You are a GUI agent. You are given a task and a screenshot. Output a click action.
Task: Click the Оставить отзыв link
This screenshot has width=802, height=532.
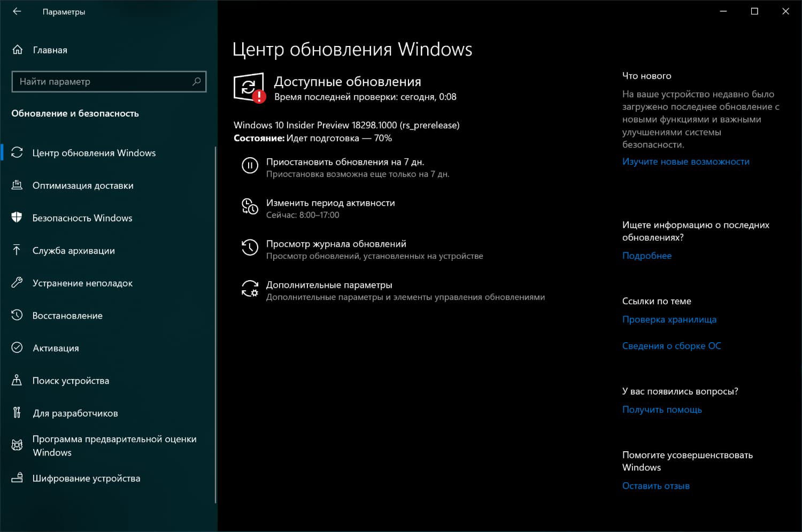pyautogui.click(x=656, y=485)
